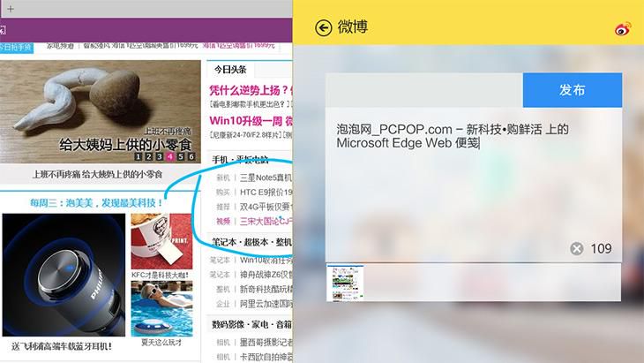
Task: Open the 看电影哪款手机更出色 sub-link
Action: pos(251,104)
